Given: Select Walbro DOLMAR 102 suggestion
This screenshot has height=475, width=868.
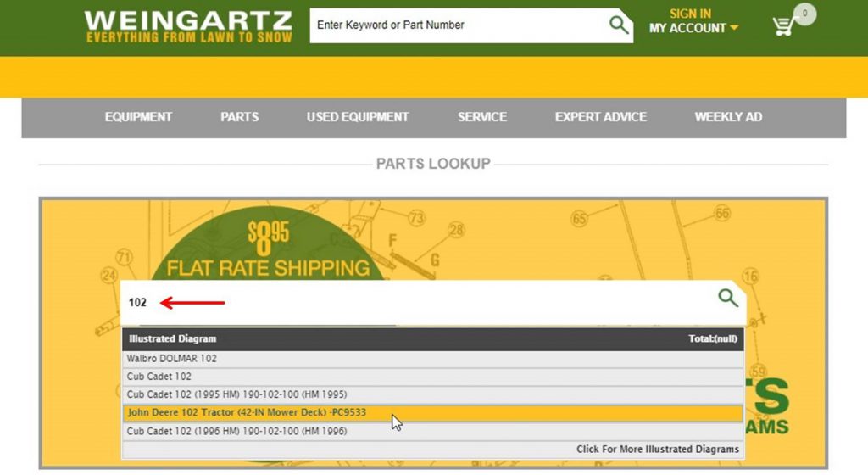Looking at the screenshot, I should click(x=433, y=359).
